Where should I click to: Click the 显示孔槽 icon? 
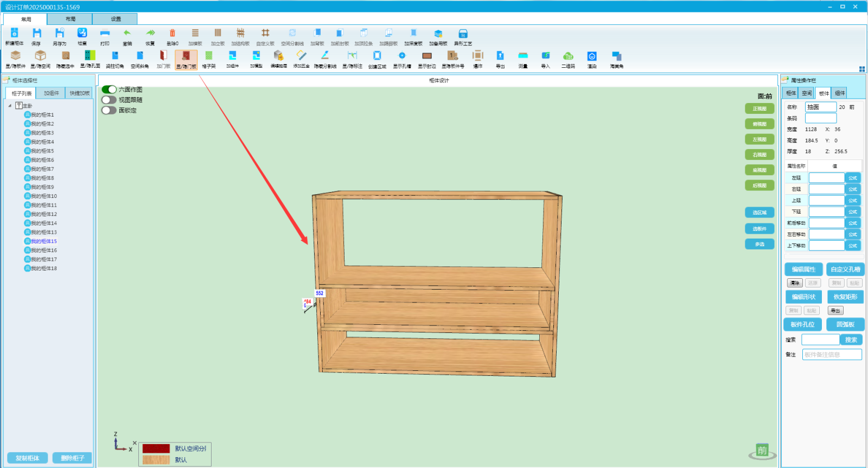402,55
